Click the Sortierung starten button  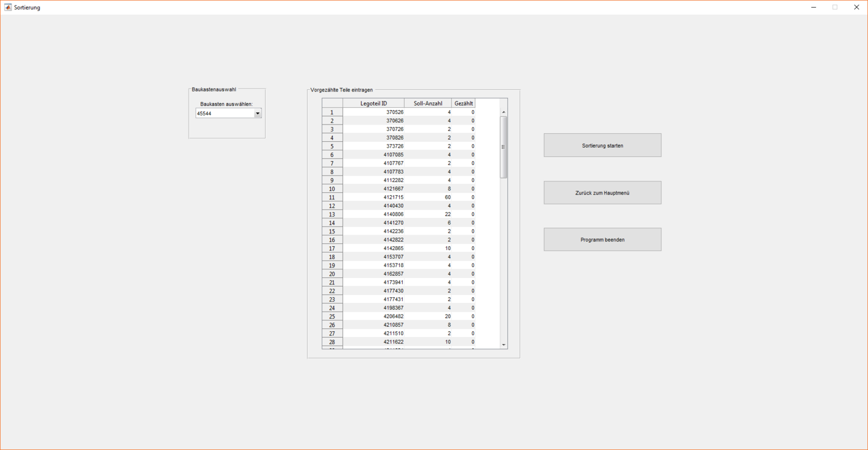click(x=602, y=145)
